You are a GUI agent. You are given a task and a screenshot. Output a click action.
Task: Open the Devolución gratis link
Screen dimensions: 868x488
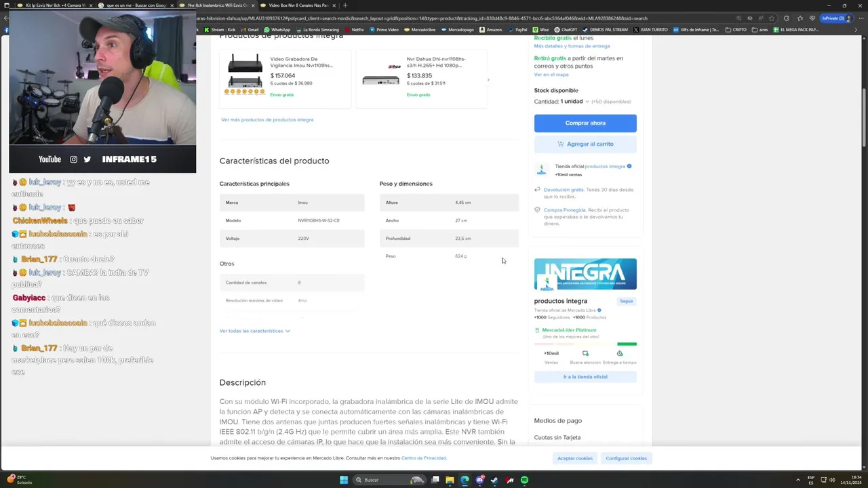(564, 190)
